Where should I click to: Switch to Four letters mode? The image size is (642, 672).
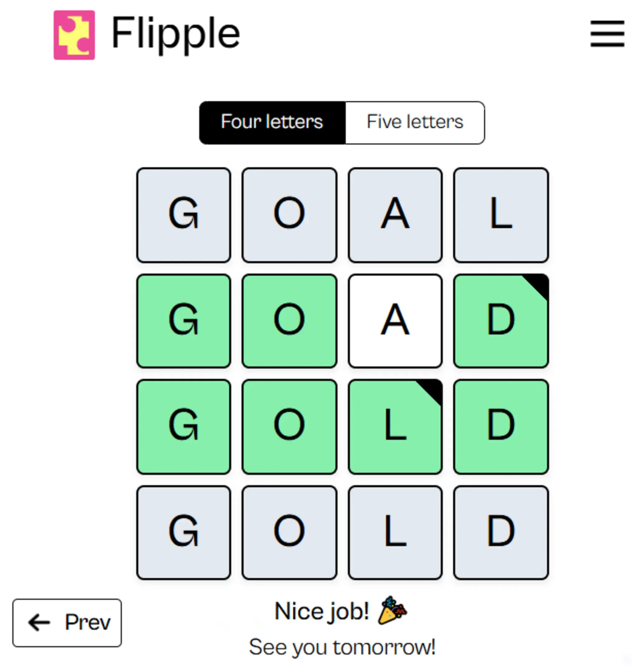click(272, 123)
